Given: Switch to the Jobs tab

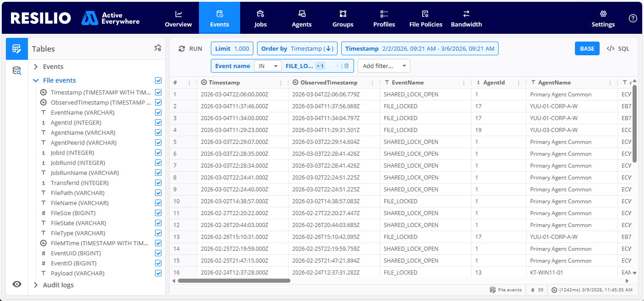Looking at the screenshot, I should pyautogui.click(x=260, y=18).
